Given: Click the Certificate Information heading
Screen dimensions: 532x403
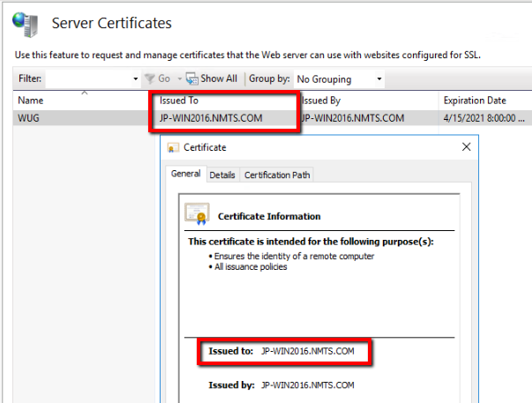Looking at the screenshot, I should pyautogui.click(x=269, y=216).
